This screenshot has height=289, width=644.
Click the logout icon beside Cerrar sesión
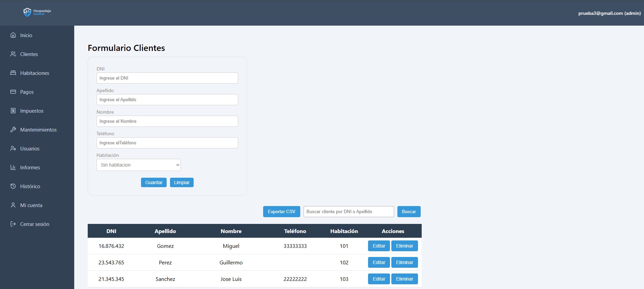(x=13, y=224)
